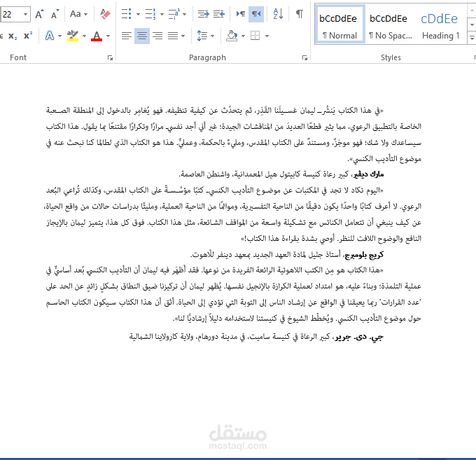Expand the Bullets dropdown arrow
The width and height of the screenshot is (476, 460).
(x=138, y=14)
